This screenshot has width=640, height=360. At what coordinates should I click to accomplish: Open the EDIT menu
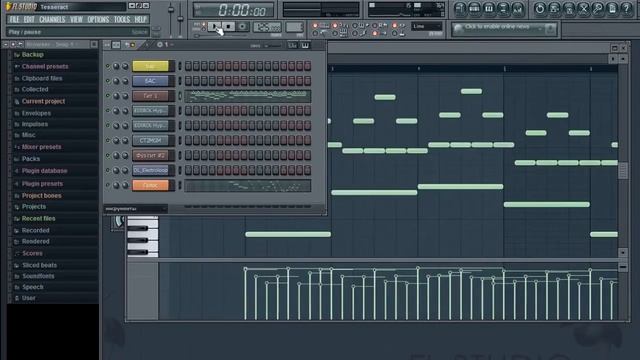tap(29, 20)
